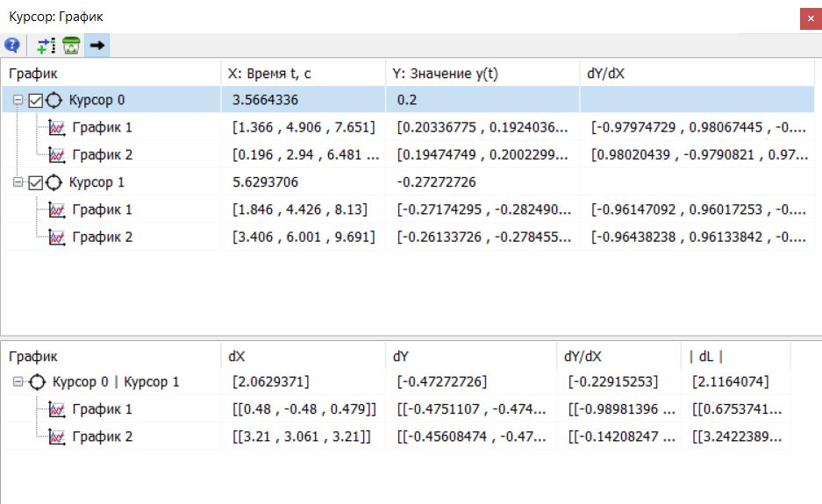Collapse the Курсор 0 tree node
Screen dimensions: 822x504
point(18,100)
